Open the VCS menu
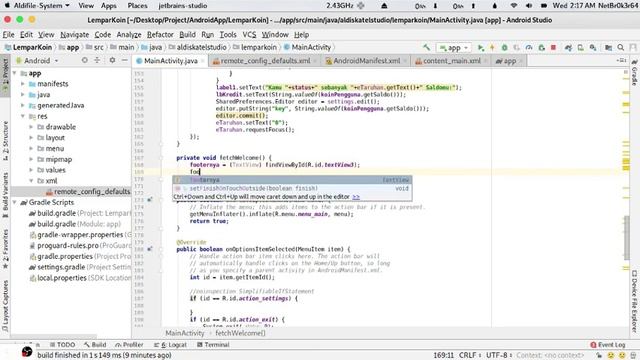Screen dimensions: 640x360 coord(249,35)
